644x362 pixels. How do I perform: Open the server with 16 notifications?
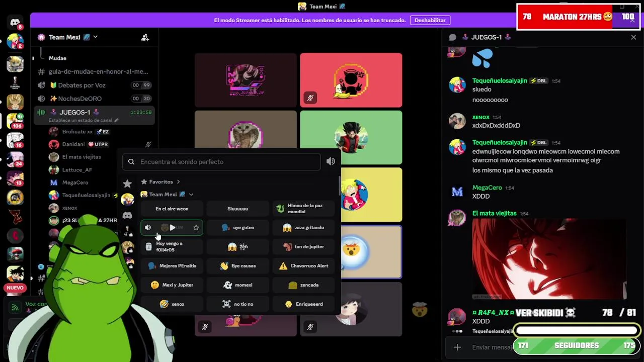[x=15, y=140]
